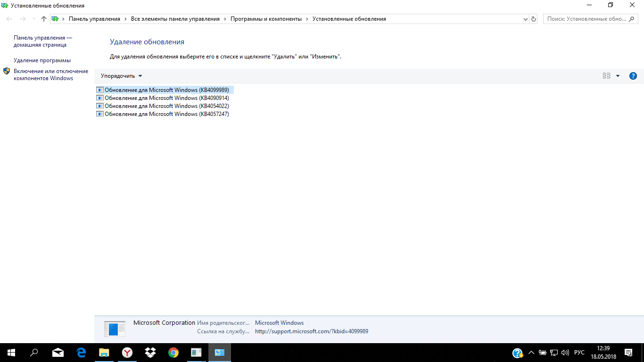Open Google Chrome from the taskbar
Viewport: 644px width, 362px height.
pos(173,353)
